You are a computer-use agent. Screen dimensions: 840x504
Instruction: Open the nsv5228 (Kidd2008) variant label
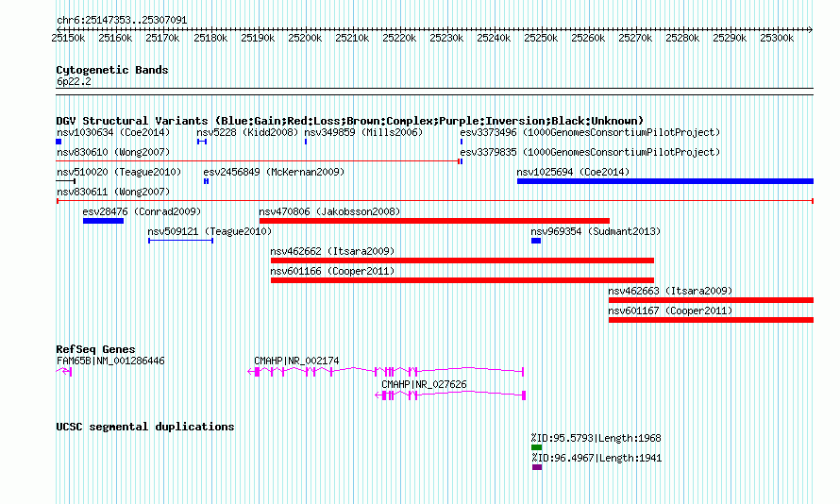coord(247,132)
